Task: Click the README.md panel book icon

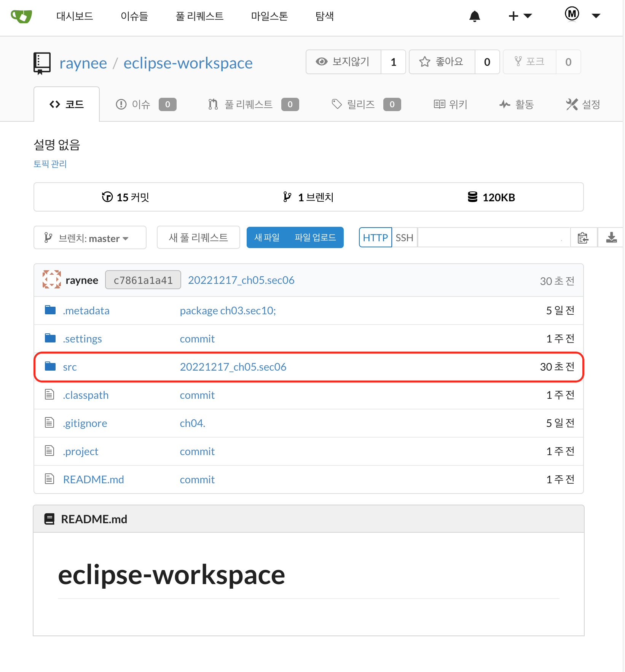Action: (x=49, y=519)
